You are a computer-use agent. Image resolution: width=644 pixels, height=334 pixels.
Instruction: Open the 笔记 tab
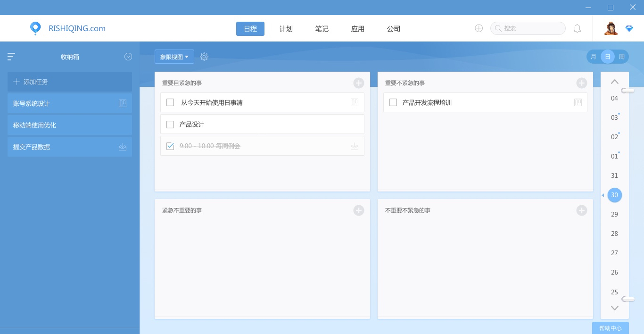(x=322, y=29)
